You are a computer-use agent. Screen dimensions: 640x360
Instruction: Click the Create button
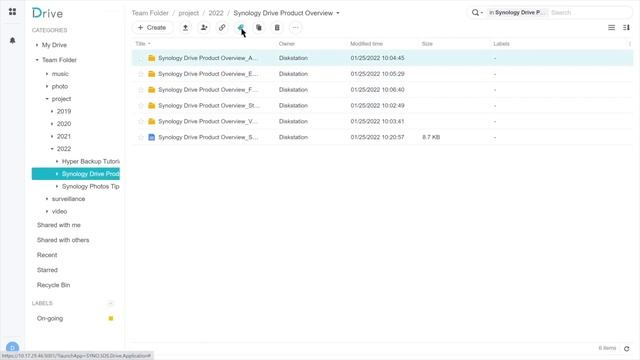tap(152, 28)
